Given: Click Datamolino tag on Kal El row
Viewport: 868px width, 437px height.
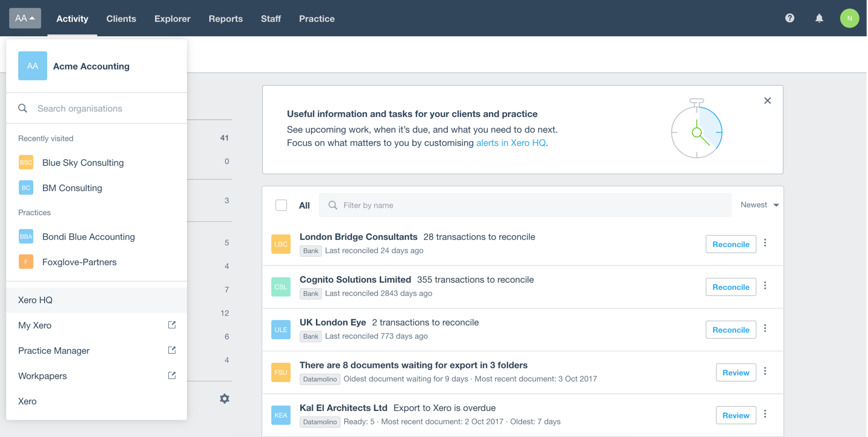Looking at the screenshot, I should (320, 422).
